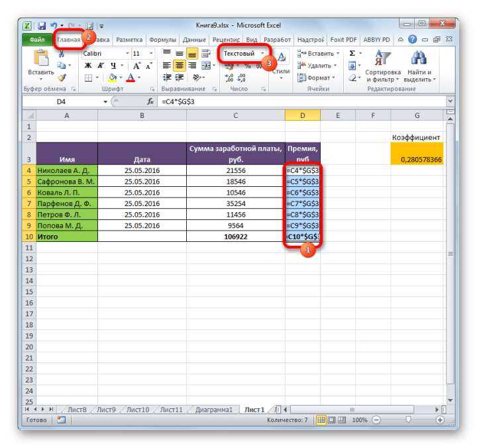Click the Decrease Indent icon
This screenshot has height=448, width=477.
[167, 78]
